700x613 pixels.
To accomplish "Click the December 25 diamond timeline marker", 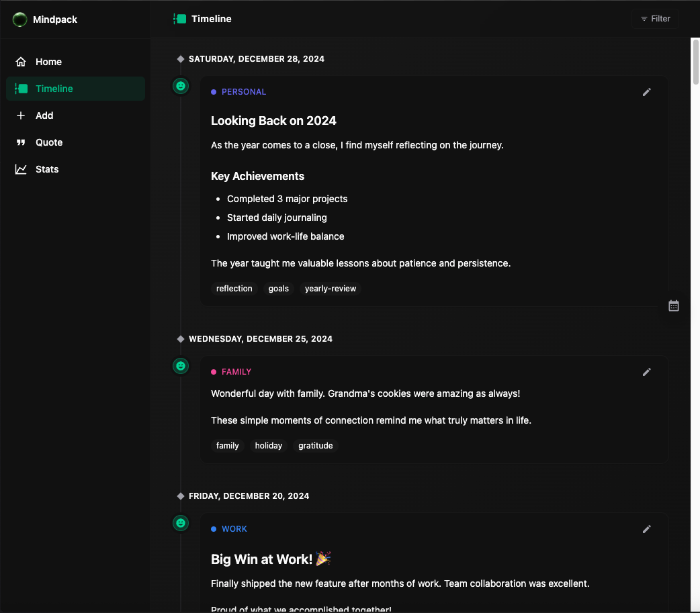I will pyautogui.click(x=180, y=338).
